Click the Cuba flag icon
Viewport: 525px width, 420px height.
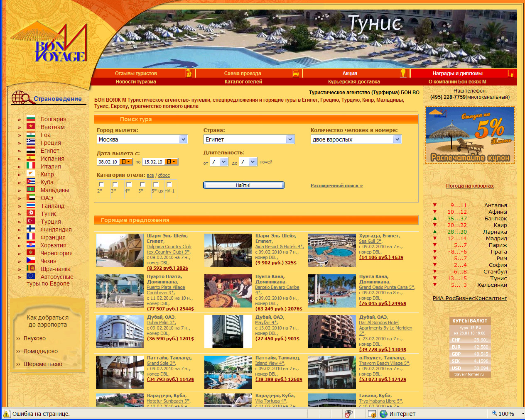(x=31, y=182)
